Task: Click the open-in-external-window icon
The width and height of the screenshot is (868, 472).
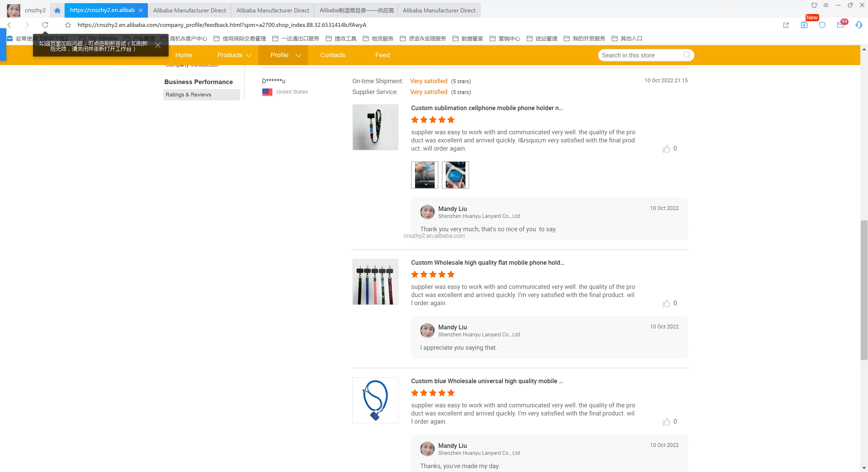Action: click(x=786, y=25)
